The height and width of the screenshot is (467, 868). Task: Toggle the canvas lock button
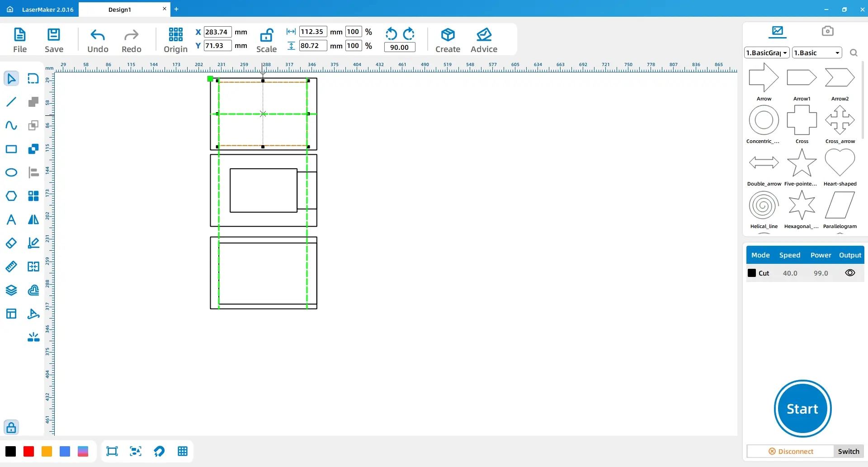[x=11, y=427]
